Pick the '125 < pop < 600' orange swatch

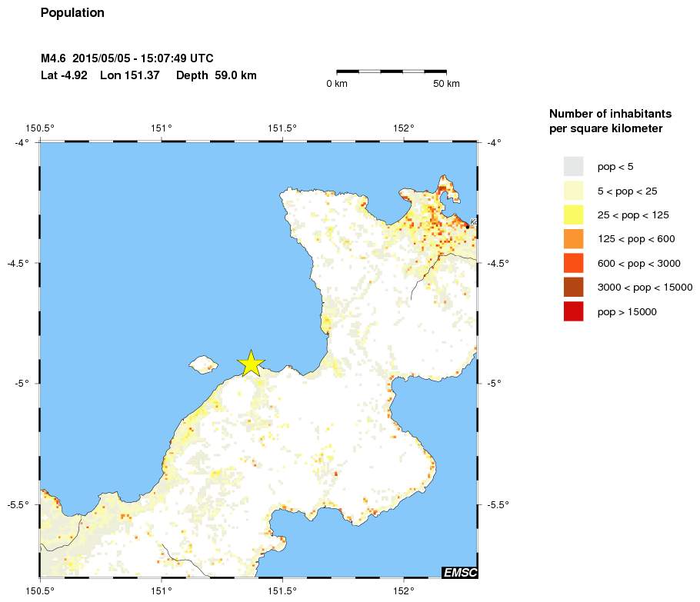pyautogui.click(x=573, y=239)
